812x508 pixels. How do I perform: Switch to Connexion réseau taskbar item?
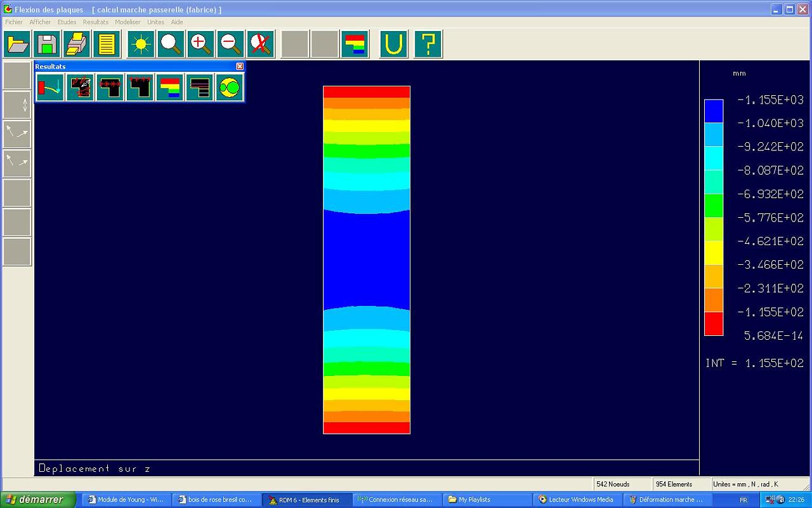coord(396,500)
